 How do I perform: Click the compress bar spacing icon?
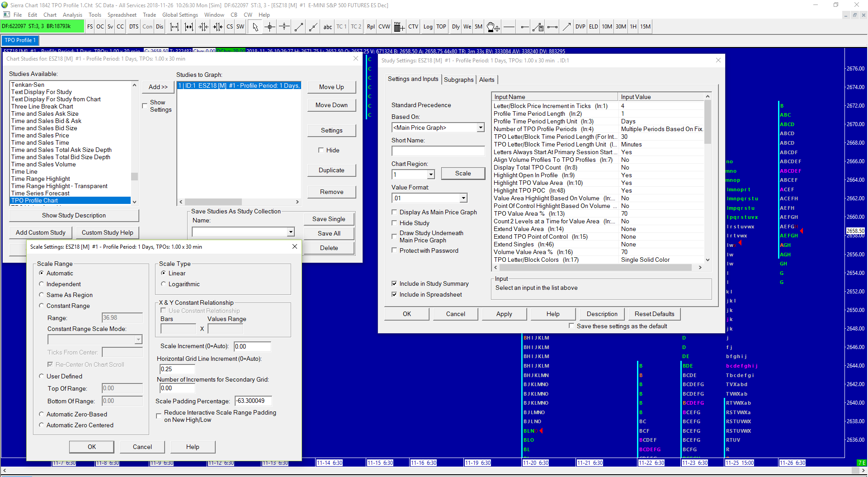[203, 27]
